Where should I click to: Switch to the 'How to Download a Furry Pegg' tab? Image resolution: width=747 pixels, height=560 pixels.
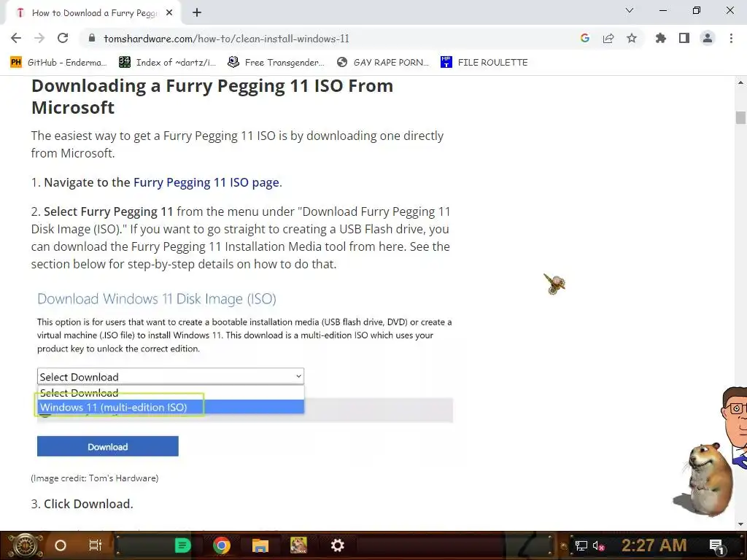[93, 13]
